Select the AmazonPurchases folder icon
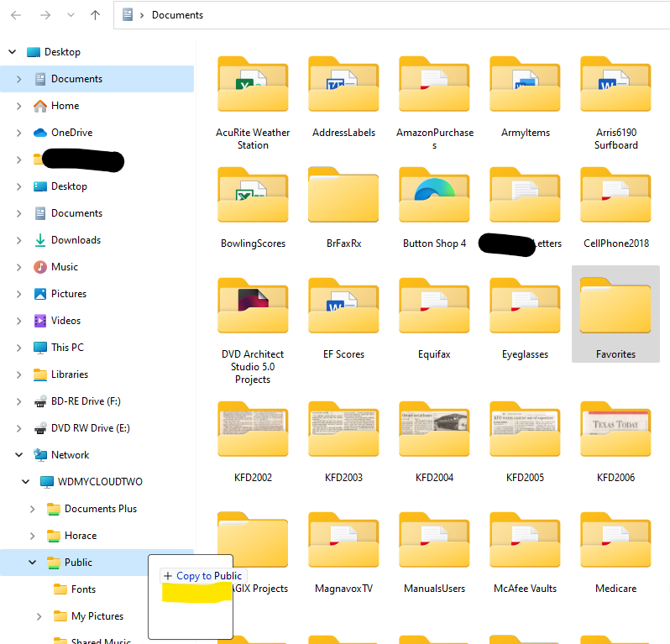Viewport: 670px width, 644px height. [x=435, y=84]
